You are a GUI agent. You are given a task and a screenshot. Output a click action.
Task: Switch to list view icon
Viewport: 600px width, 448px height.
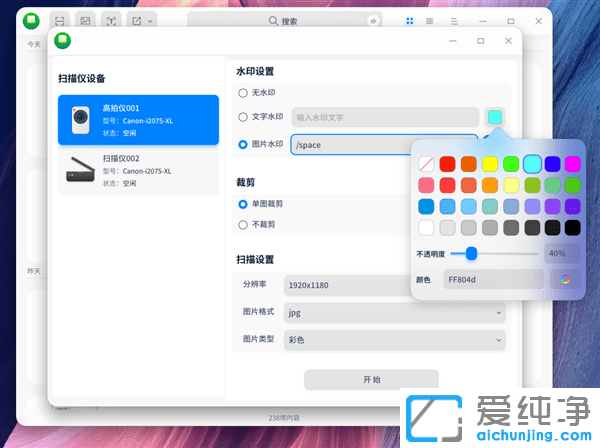click(429, 20)
